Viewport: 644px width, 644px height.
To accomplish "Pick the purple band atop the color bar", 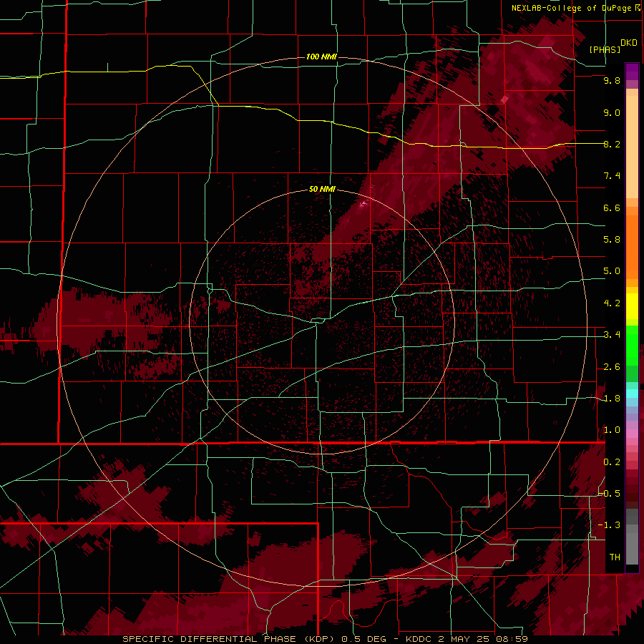I will [x=632, y=72].
